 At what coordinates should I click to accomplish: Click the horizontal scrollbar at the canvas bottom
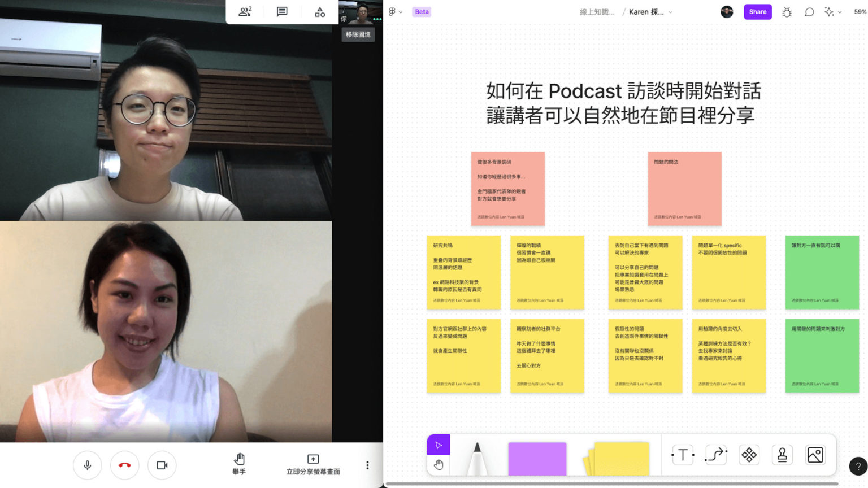pyautogui.click(x=613, y=484)
